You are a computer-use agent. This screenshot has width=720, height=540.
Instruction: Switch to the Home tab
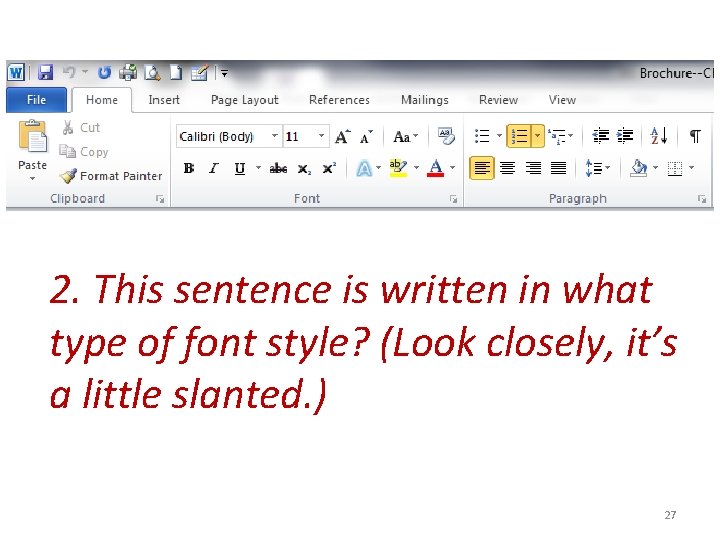101,100
